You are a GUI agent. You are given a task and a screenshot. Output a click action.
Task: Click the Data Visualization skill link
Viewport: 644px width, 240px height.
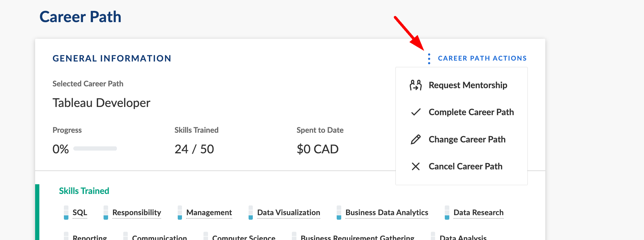pyautogui.click(x=289, y=213)
